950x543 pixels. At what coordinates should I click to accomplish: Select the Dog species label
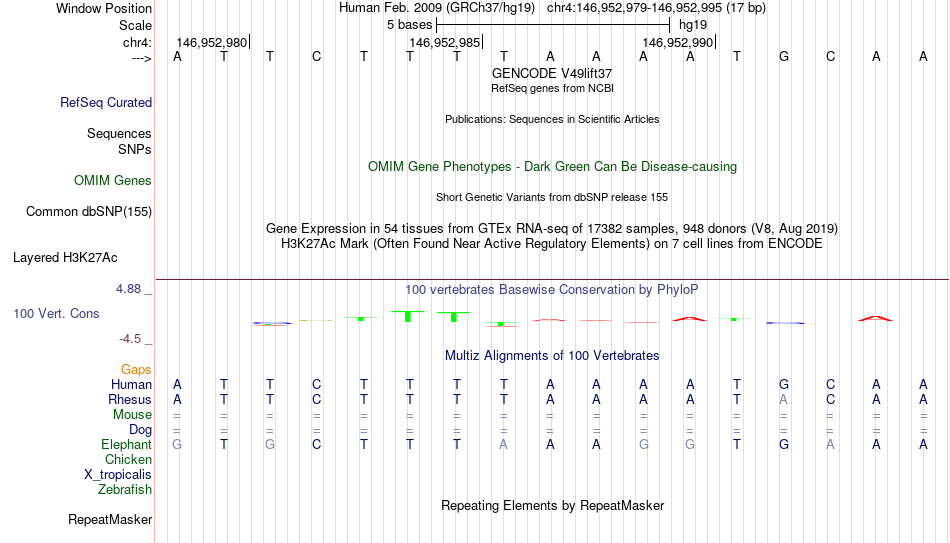pos(140,430)
